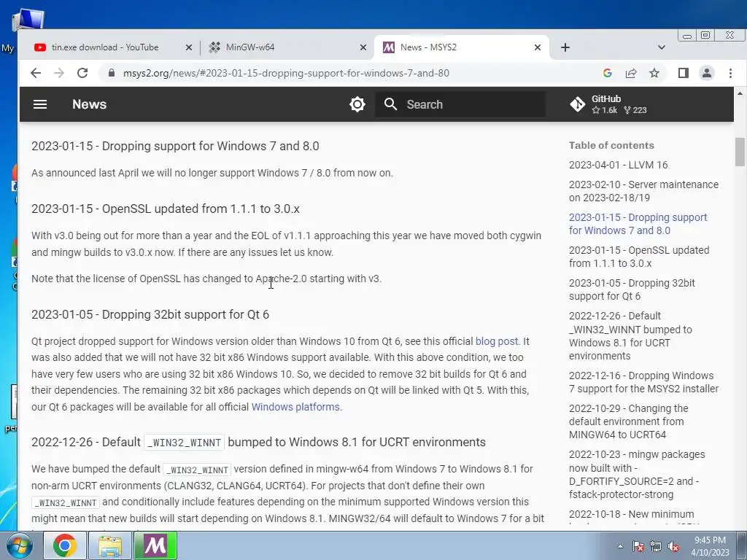This screenshot has width=747, height=560.
Task: Follow the blog post link
Action: tap(497, 341)
